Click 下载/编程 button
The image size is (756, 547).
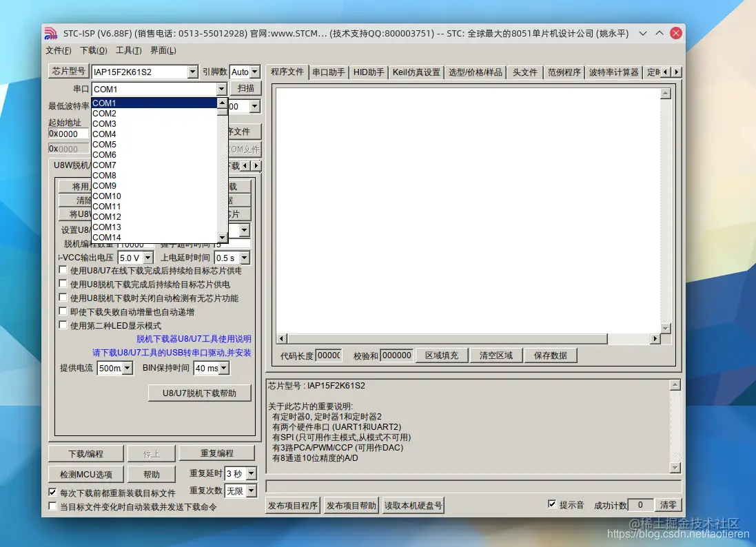(86, 454)
